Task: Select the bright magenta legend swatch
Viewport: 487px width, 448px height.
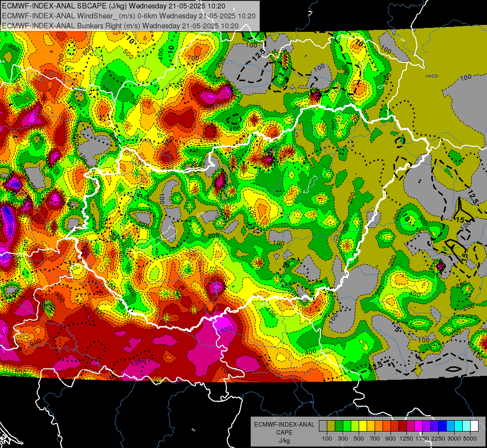Action: click(x=419, y=426)
